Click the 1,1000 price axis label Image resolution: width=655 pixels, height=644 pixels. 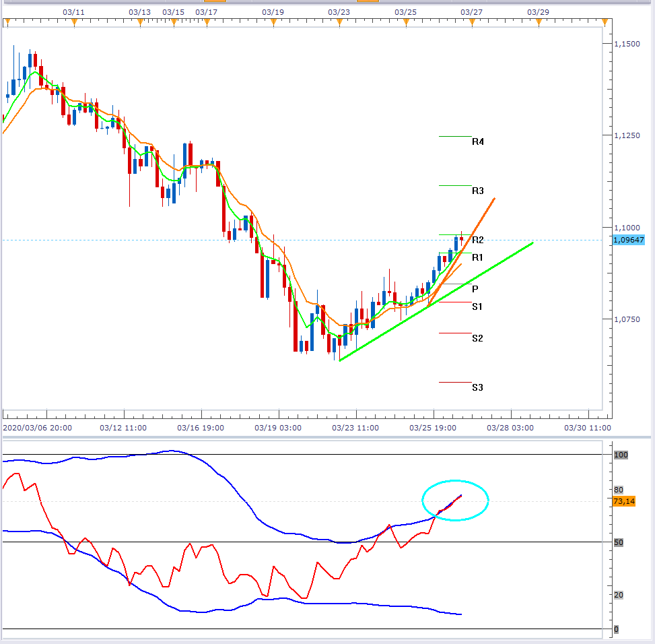pos(627,228)
